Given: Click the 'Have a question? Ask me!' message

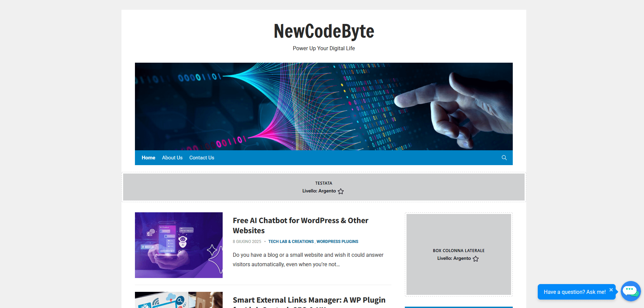Looking at the screenshot, I should [575, 292].
